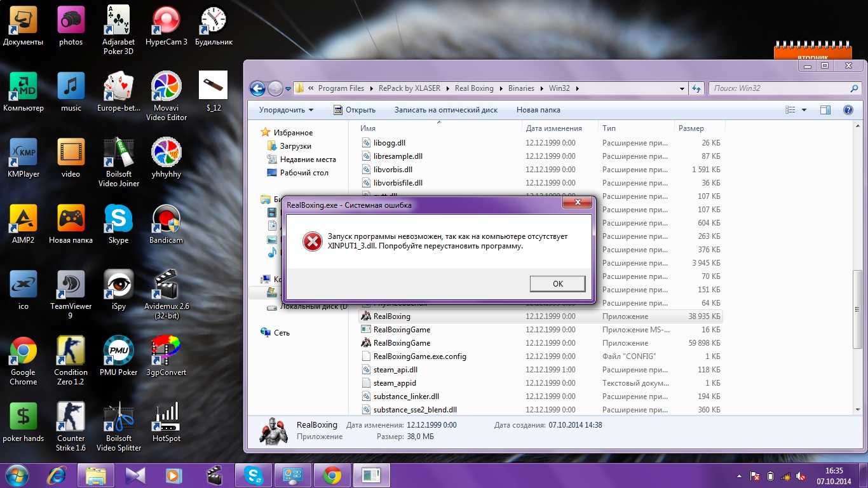Click Новая папка in Explorer toolbar
This screenshot has height=488, width=868.
538,110
